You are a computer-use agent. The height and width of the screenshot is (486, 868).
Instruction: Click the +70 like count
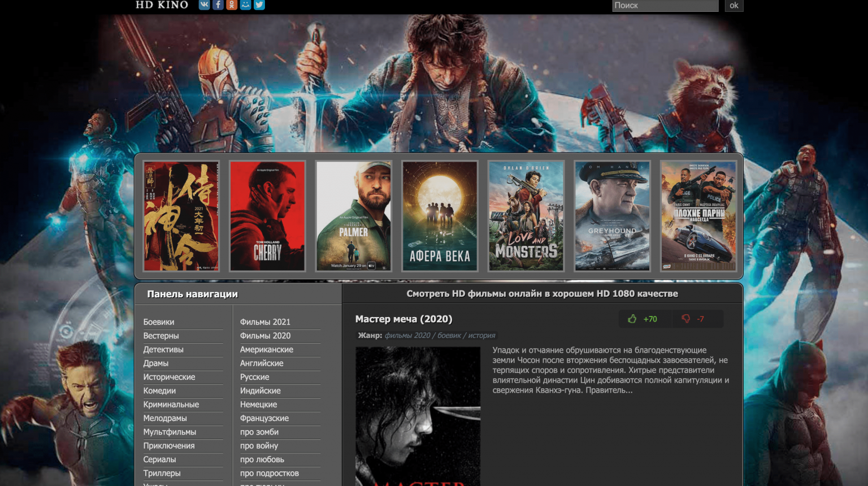tap(650, 319)
